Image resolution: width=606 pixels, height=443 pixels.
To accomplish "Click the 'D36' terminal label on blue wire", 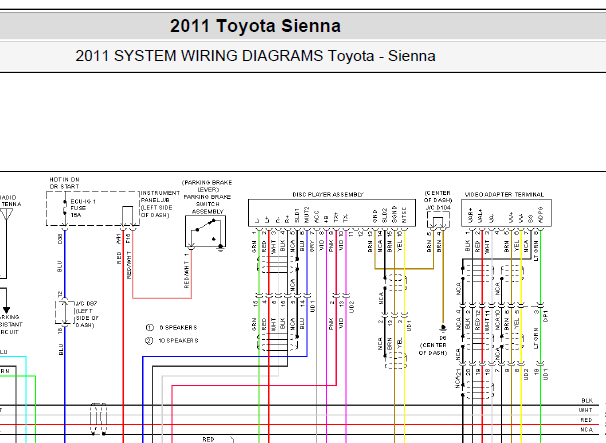I will (x=60, y=239).
